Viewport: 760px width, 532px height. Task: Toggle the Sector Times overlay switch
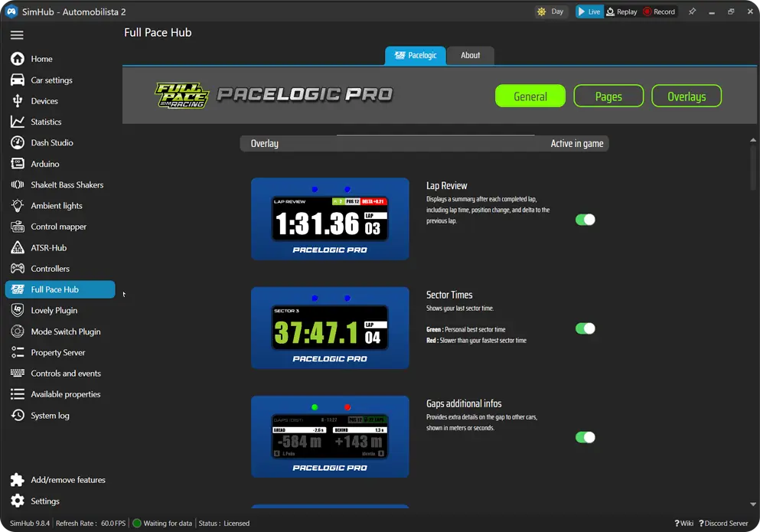click(x=585, y=328)
